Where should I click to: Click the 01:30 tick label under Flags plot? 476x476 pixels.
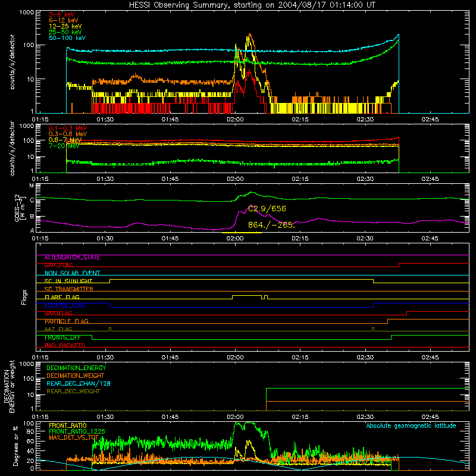tap(105, 358)
